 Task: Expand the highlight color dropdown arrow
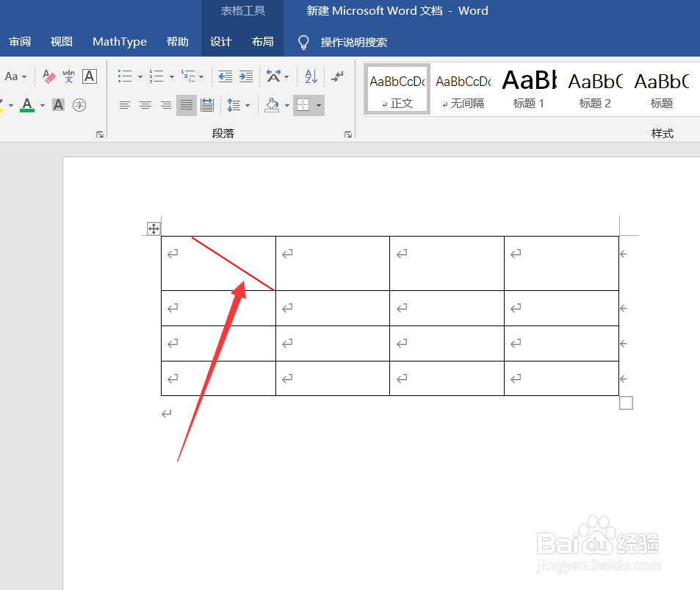pyautogui.click(x=11, y=105)
